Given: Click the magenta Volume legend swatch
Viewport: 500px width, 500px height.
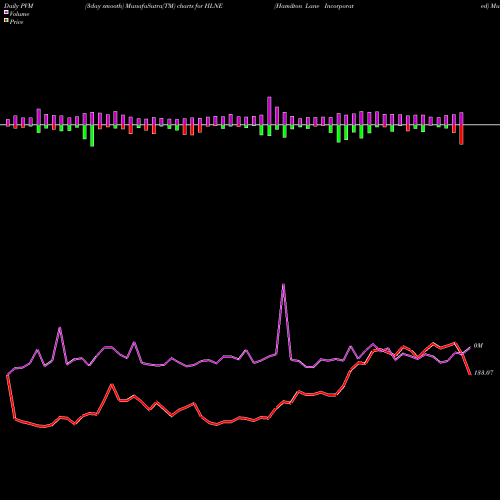Looking at the screenshot, I should pos(6,12).
